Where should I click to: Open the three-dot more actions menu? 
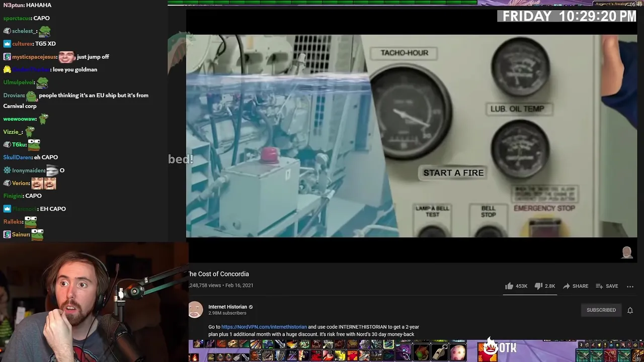point(630,286)
